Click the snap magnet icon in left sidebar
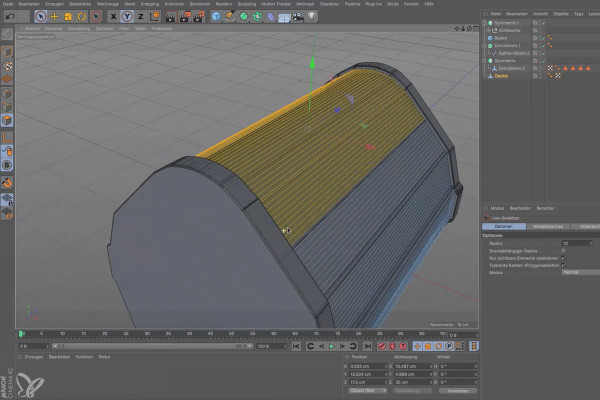 [x=7, y=183]
